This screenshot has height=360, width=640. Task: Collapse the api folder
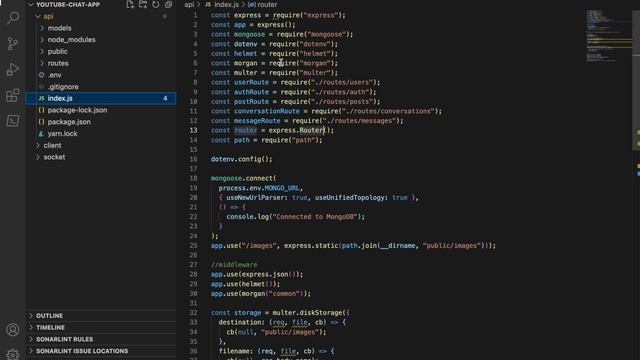(x=38, y=16)
